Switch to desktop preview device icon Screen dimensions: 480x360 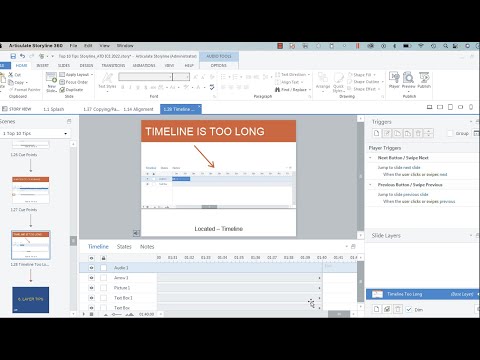[x=430, y=107]
